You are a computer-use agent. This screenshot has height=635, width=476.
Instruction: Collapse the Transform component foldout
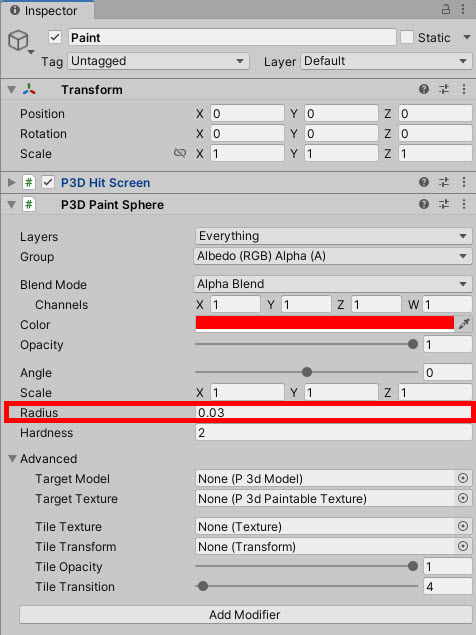12,89
